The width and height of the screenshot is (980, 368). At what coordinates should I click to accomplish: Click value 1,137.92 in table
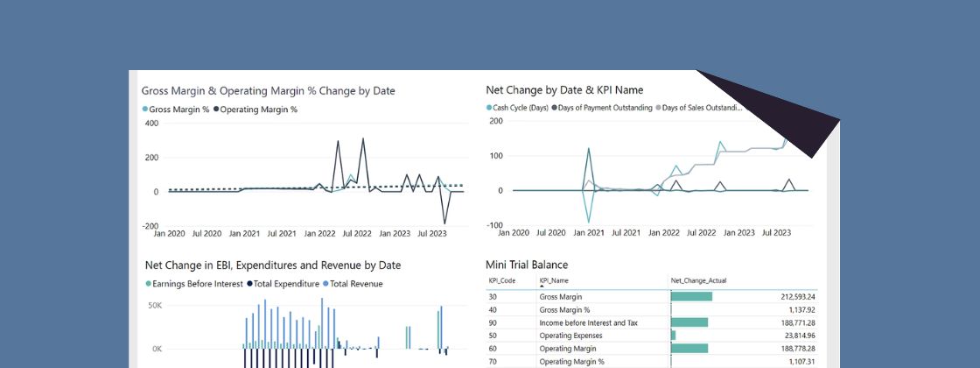[800, 310]
